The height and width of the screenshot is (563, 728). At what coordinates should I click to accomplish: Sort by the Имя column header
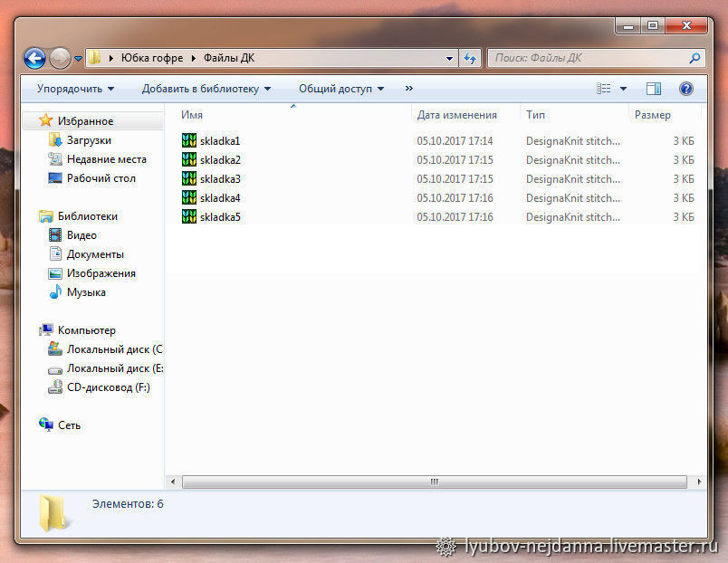192,115
